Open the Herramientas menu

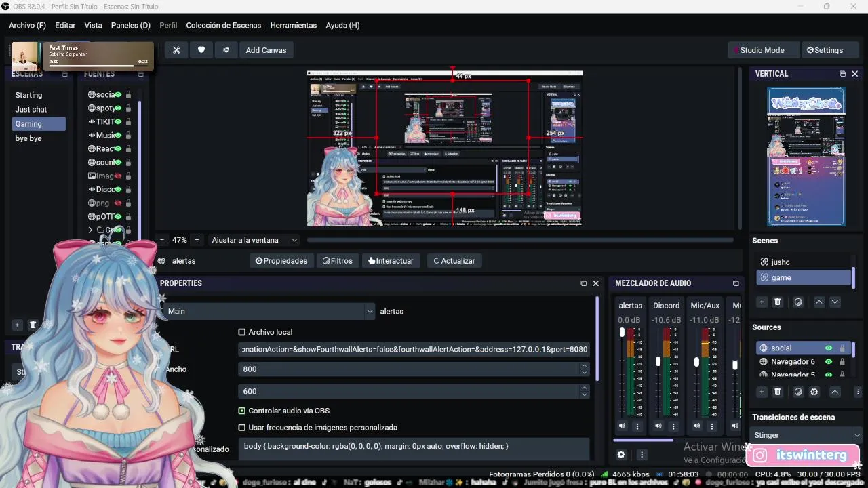[x=293, y=25]
